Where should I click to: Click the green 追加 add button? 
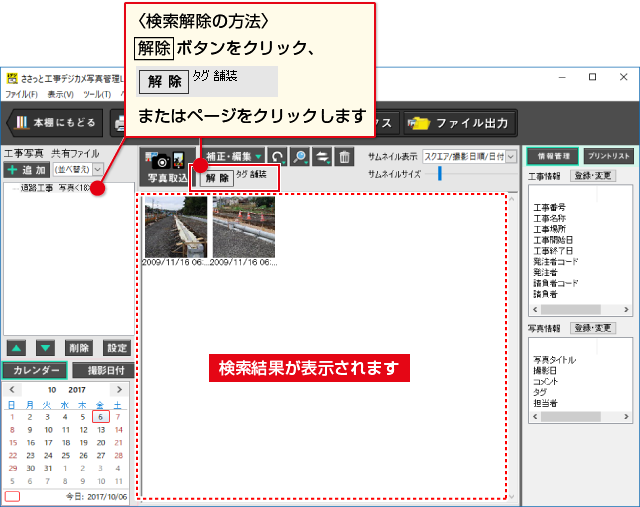(x=27, y=170)
